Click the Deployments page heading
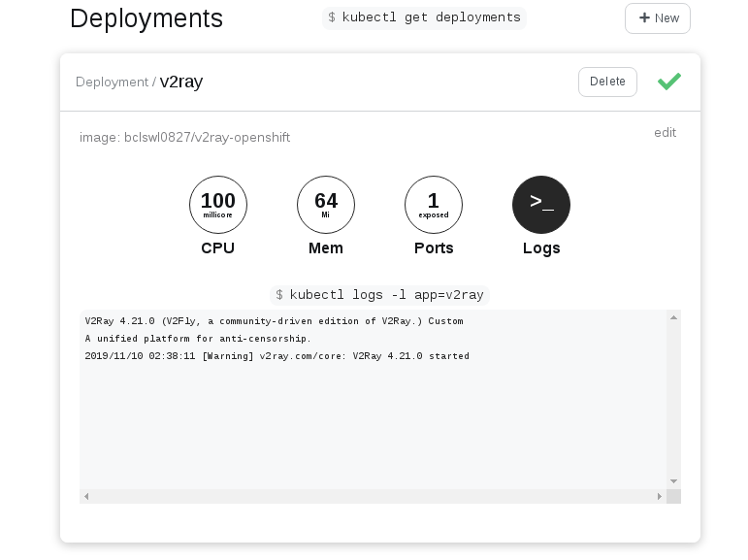The height and width of the screenshot is (560, 748). click(146, 17)
